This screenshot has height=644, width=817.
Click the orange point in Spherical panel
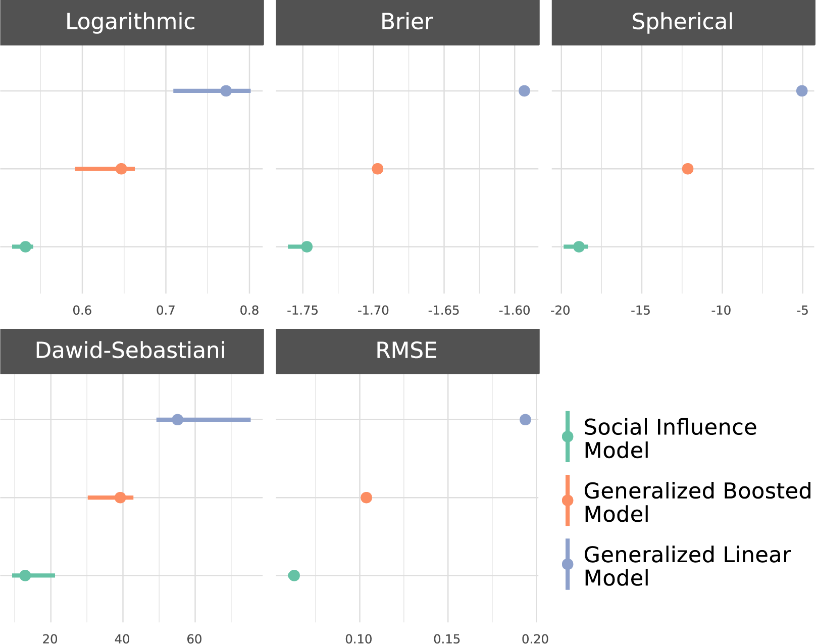click(688, 169)
